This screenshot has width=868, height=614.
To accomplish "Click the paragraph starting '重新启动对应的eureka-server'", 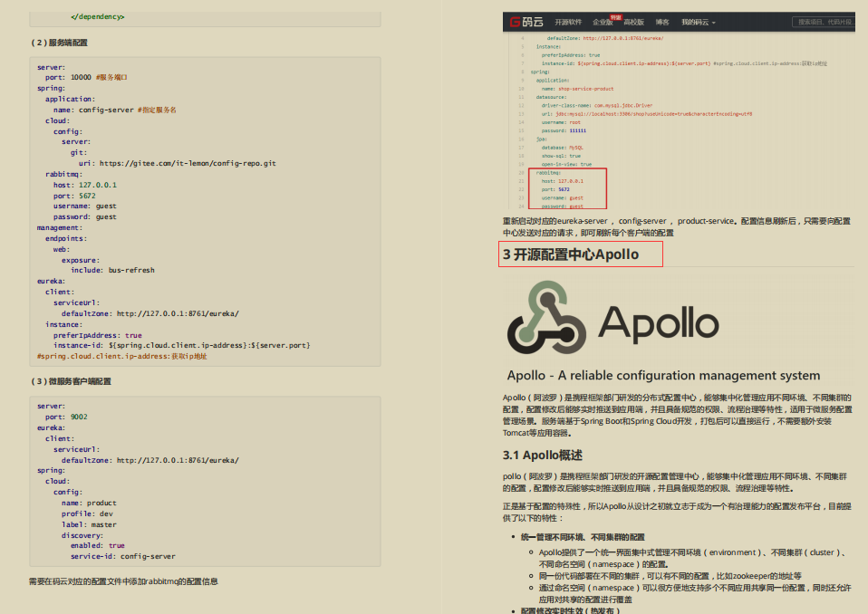I will 677,226.
